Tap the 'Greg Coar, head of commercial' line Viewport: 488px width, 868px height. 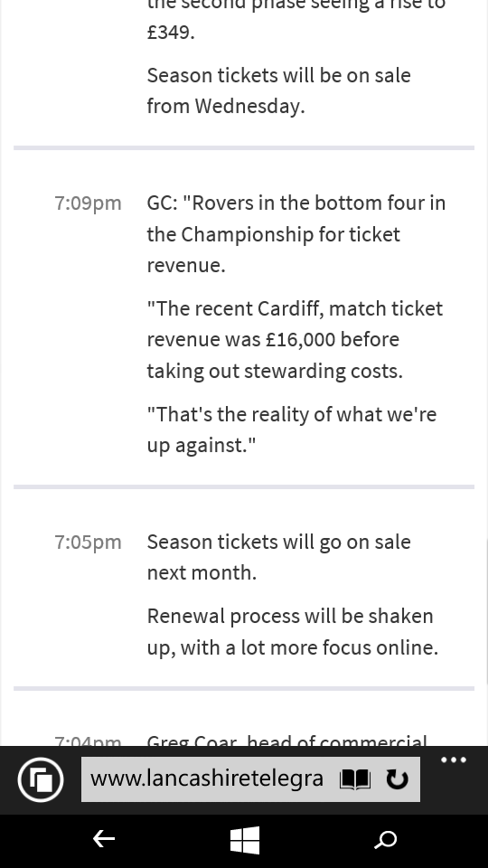click(287, 740)
